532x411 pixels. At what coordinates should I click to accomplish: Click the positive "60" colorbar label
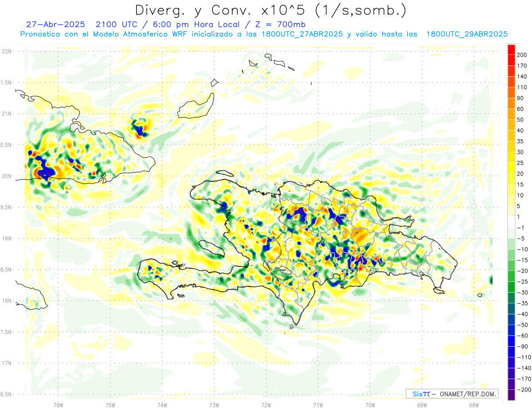521,109
